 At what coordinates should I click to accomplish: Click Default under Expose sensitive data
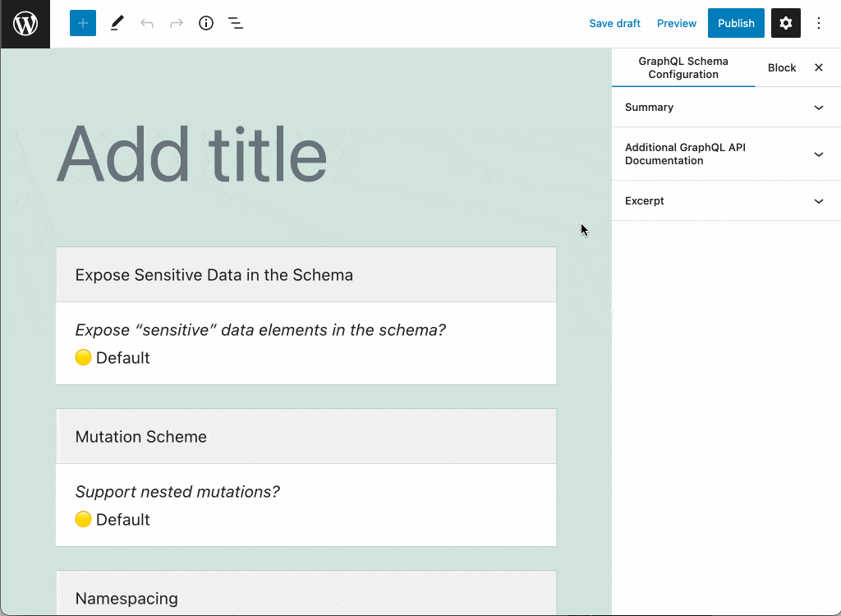(112, 358)
